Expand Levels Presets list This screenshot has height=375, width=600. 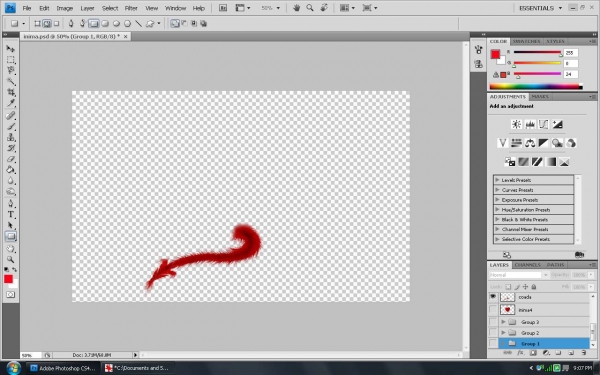click(497, 180)
